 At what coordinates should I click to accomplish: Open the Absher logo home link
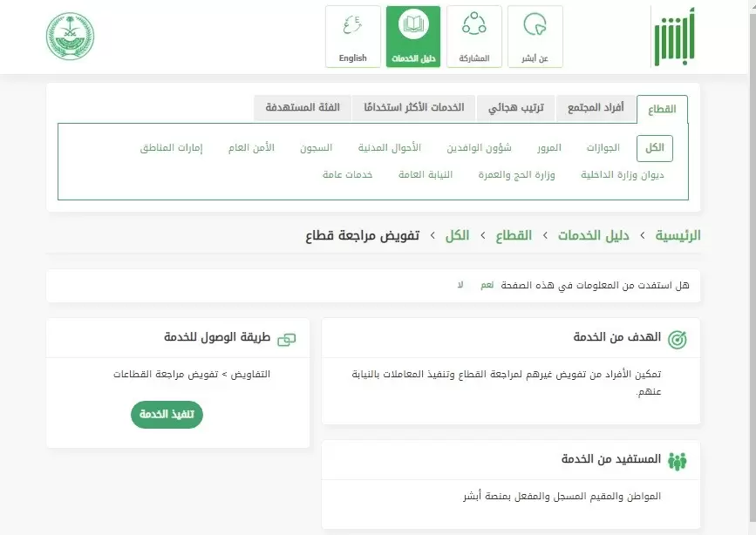(x=675, y=37)
